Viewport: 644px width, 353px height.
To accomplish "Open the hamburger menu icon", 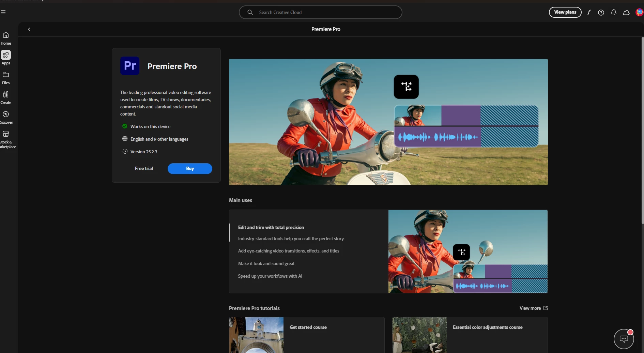I will tap(3, 12).
